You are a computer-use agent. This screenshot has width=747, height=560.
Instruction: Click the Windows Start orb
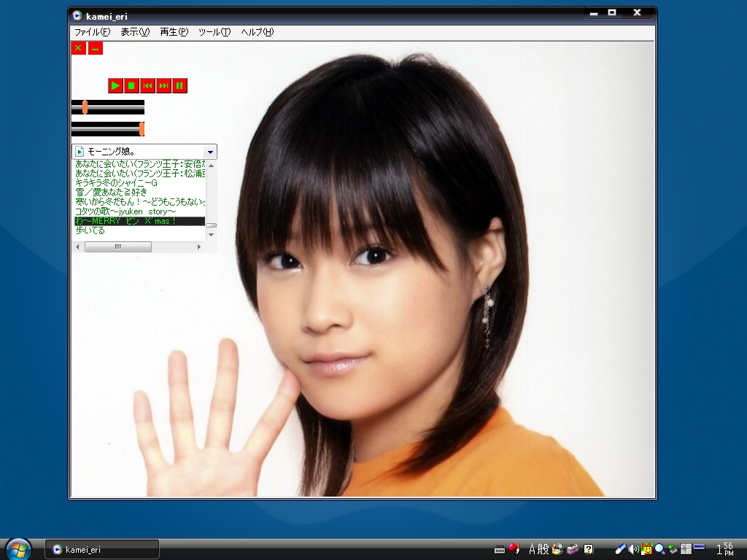(18, 549)
